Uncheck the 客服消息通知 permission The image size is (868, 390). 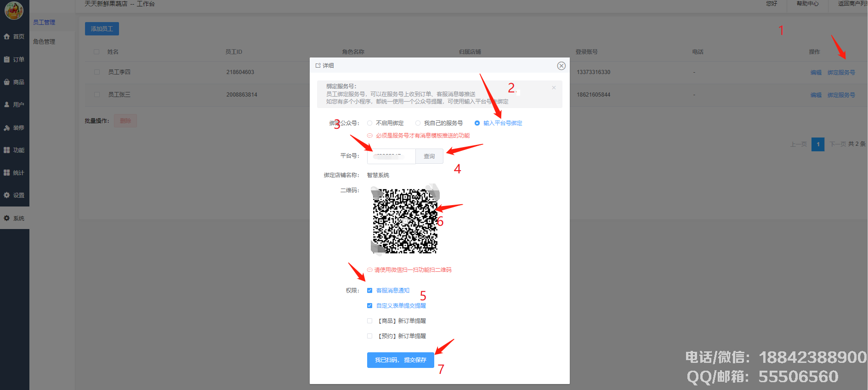(x=369, y=290)
